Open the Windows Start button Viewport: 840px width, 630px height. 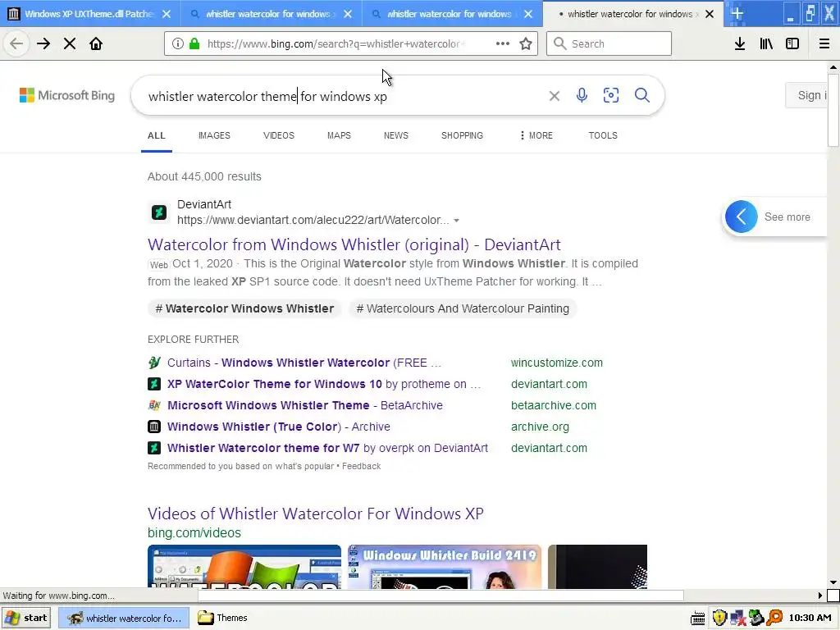(27, 618)
